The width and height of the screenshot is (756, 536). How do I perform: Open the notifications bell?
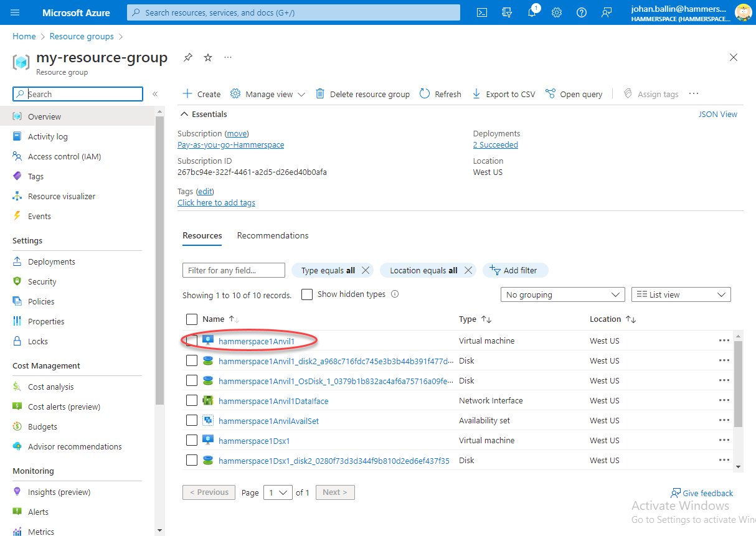pyautogui.click(x=532, y=12)
